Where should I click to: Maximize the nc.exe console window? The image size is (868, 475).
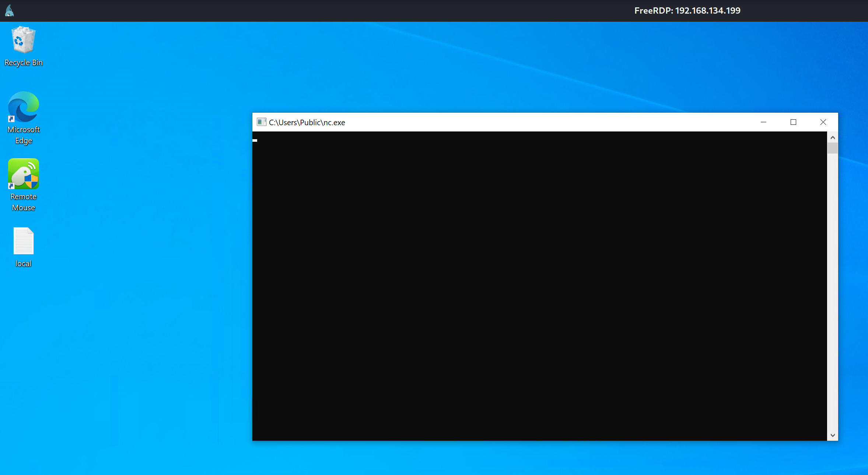[793, 122]
